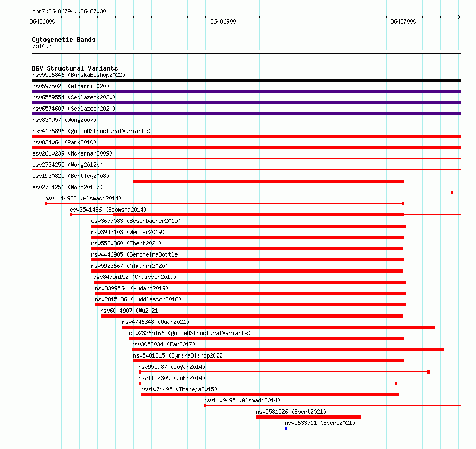This screenshot has height=449, width=476.
Task: Click the nsv5556846 (ByrskaBishop2022) variant label
Action: pos(79,75)
